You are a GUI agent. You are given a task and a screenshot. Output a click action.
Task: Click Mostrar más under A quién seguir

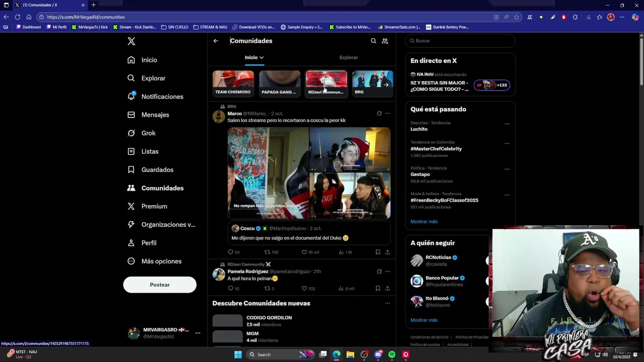tap(424, 320)
